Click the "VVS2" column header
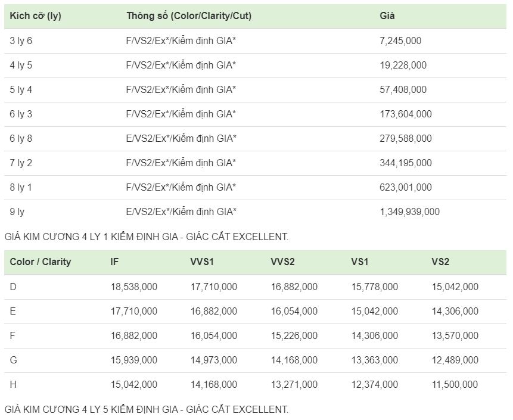Image resolution: width=513 pixels, height=420 pixels. [x=283, y=262]
